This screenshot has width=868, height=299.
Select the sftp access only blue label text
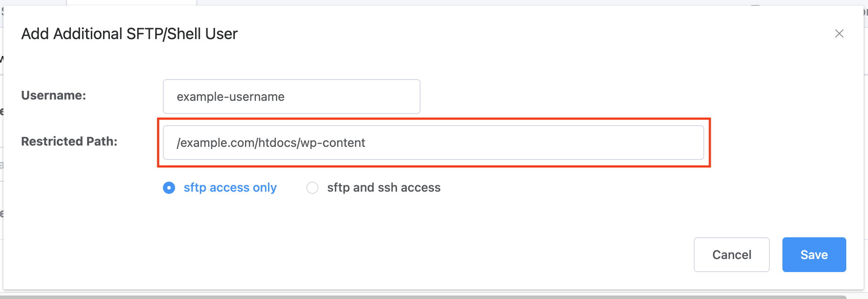pos(230,188)
